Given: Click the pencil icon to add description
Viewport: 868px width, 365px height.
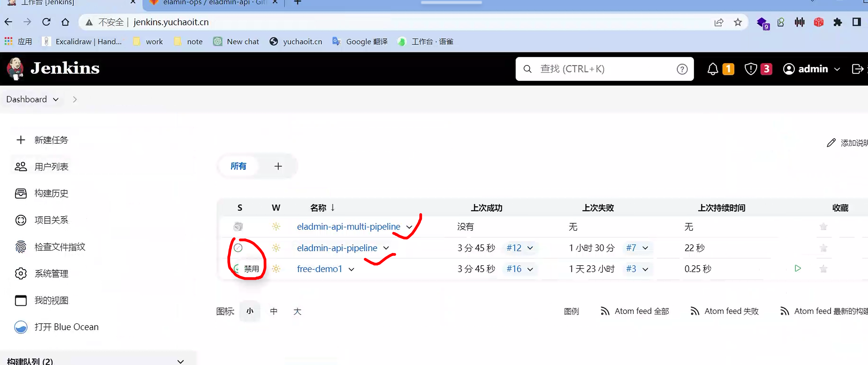Looking at the screenshot, I should (x=831, y=142).
